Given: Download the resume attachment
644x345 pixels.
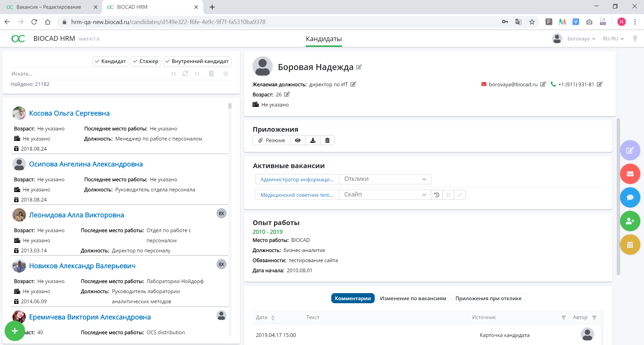Looking at the screenshot, I should click(313, 140).
